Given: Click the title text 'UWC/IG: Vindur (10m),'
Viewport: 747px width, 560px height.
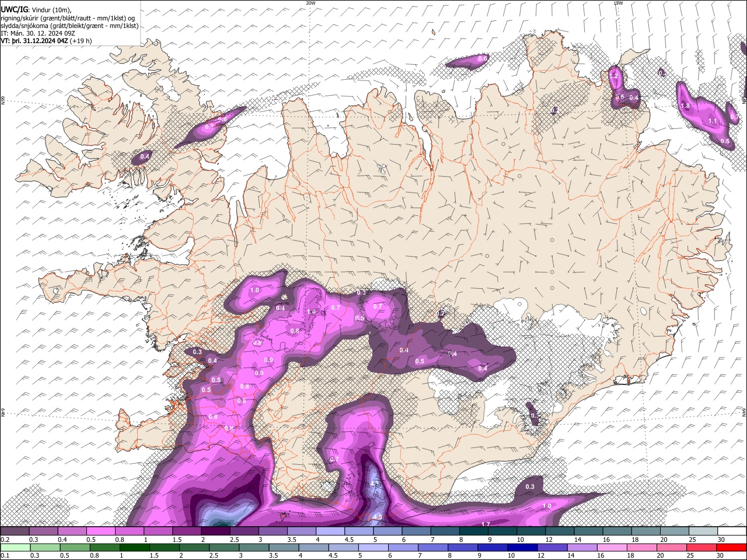Looking at the screenshot, I should click(x=36, y=9).
